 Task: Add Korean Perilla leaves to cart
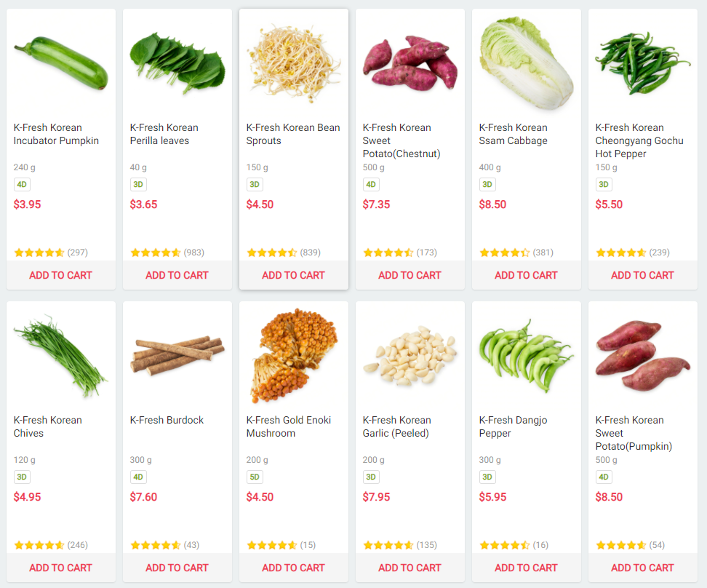(x=177, y=275)
